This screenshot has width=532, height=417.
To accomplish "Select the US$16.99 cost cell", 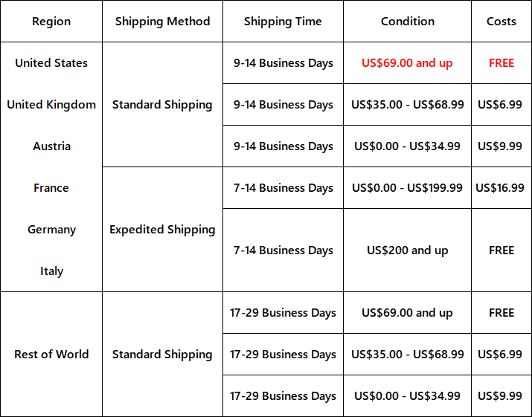I will (x=501, y=188).
